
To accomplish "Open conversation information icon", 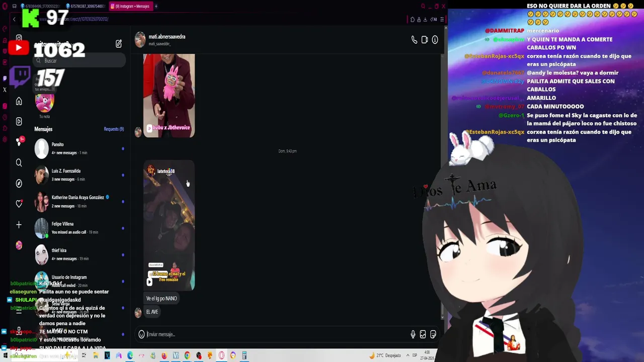I will pyautogui.click(x=435, y=40).
